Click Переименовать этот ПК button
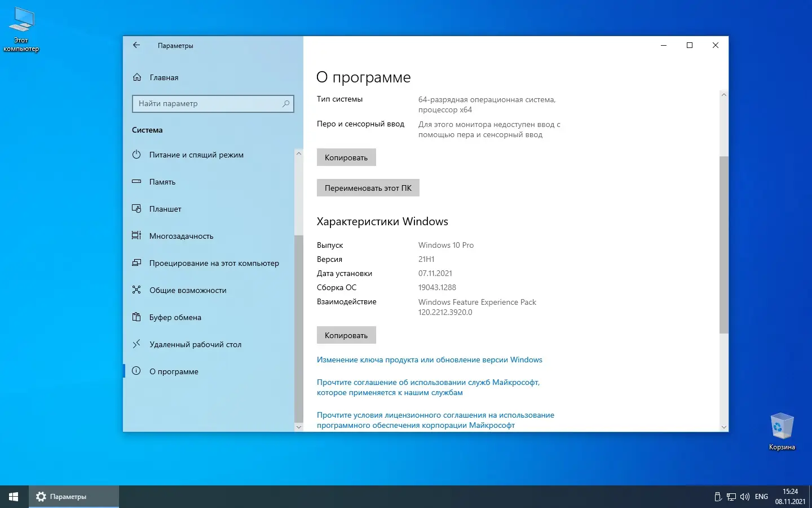The height and width of the screenshot is (508, 812). [368, 187]
